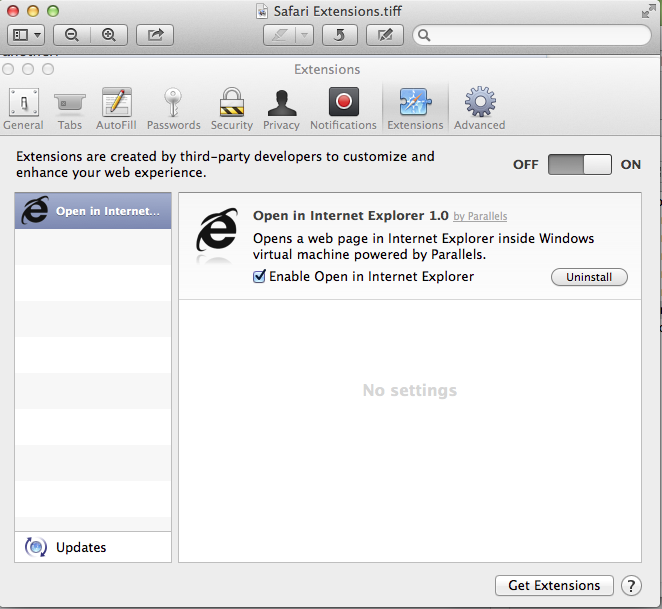
Task: Click the Preview highlight pen tool
Action: [x=279, y=35]
